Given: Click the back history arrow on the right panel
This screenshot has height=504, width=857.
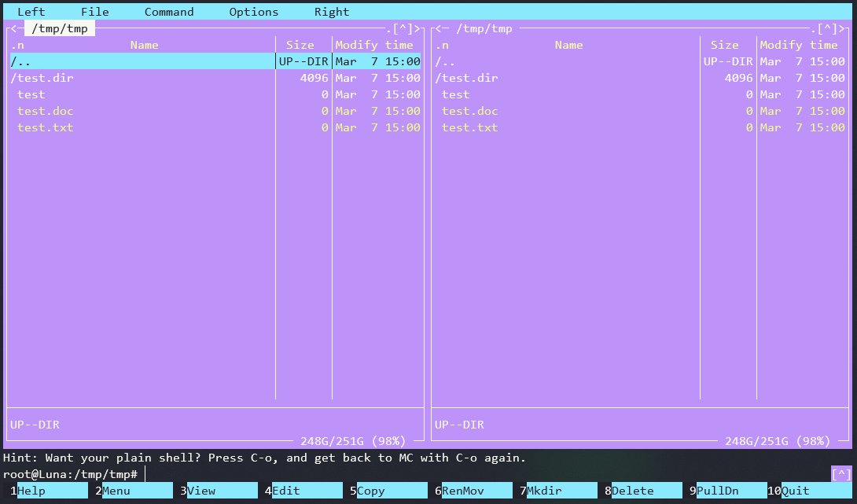Looking at the screenshot, I should tap(439, 28).
